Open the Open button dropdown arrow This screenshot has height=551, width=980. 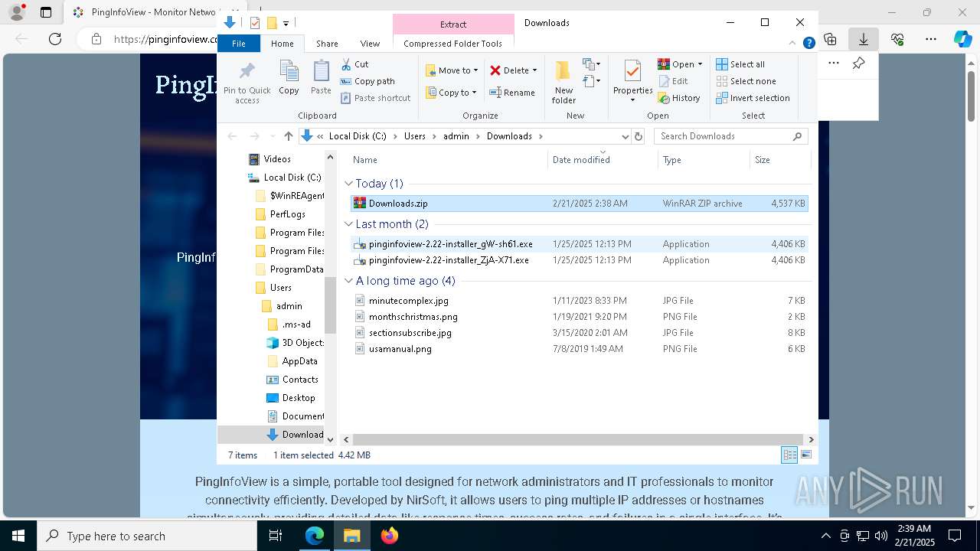pyautogui.click(x=700, y=64)
